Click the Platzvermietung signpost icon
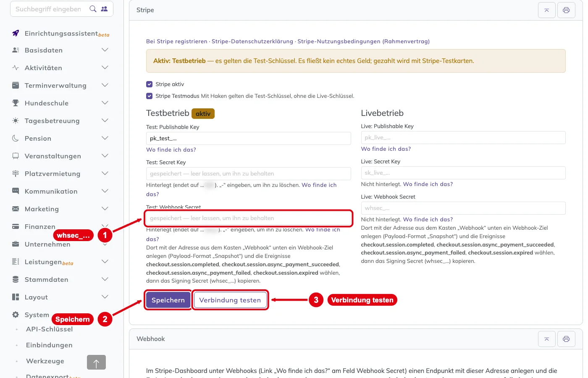588x378 pixels. coord(16,173)
